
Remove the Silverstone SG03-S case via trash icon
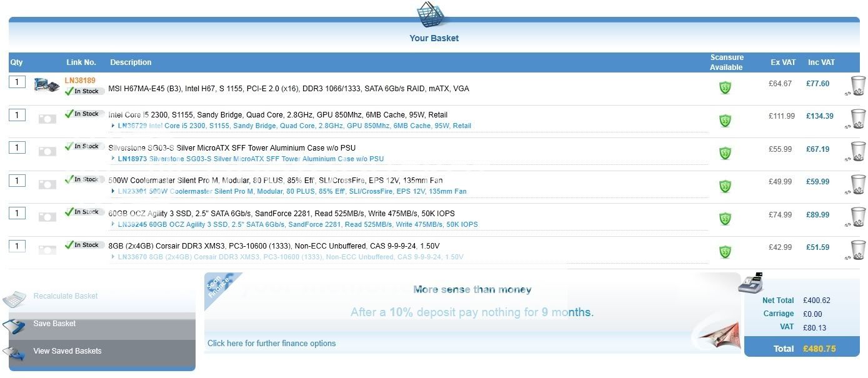click(x=858, y=151)
